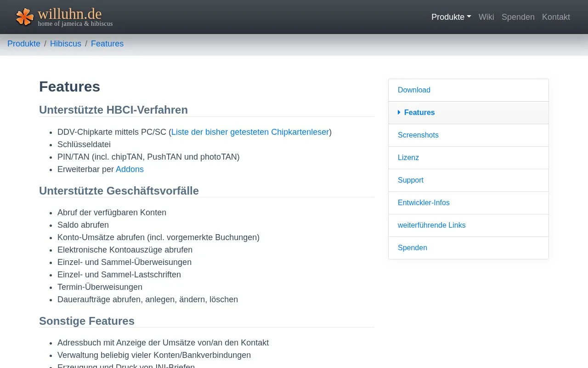Viewport: 588px width, 368px height.
Task: Click the Termin-Überweisungen list item
Action: point(100,287)
